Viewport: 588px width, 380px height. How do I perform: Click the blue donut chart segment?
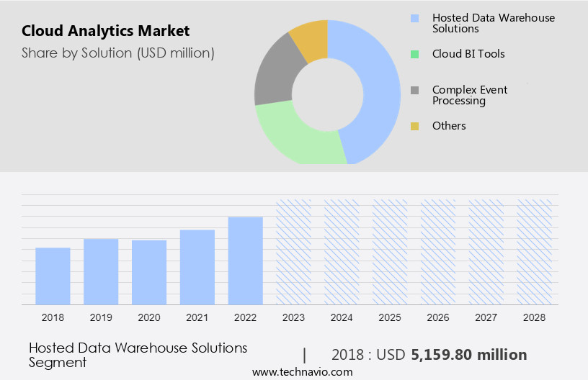click(x=378, y=86)
